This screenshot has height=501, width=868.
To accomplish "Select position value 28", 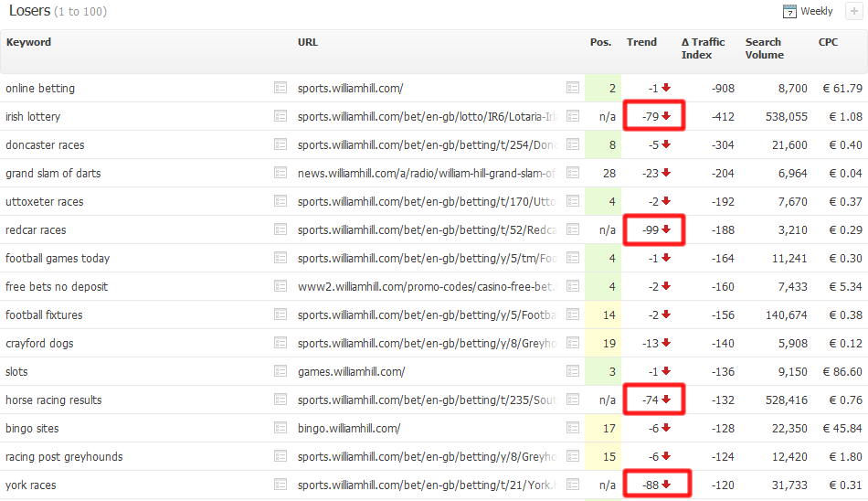I will (x=609, y=174).
